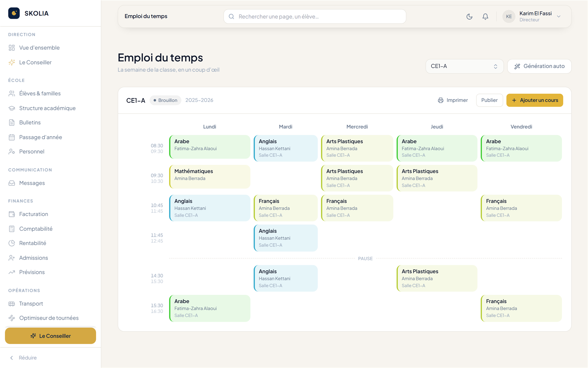Click the Génération auto button
588x368 pixels.
539,67
